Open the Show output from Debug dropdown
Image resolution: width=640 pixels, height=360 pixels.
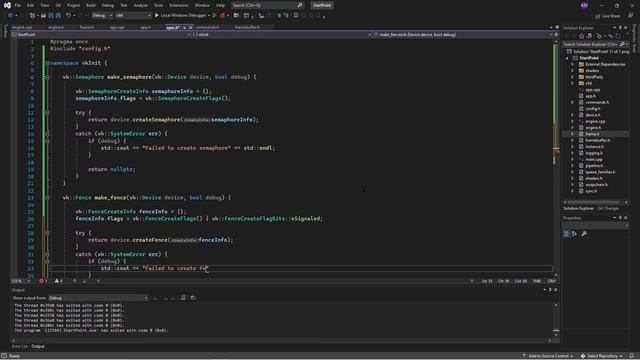(x=98, y=298)
